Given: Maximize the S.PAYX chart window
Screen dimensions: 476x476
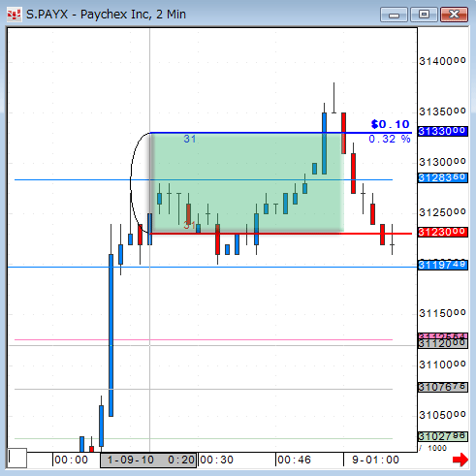Looking at the screenshot, I should 424,15.
